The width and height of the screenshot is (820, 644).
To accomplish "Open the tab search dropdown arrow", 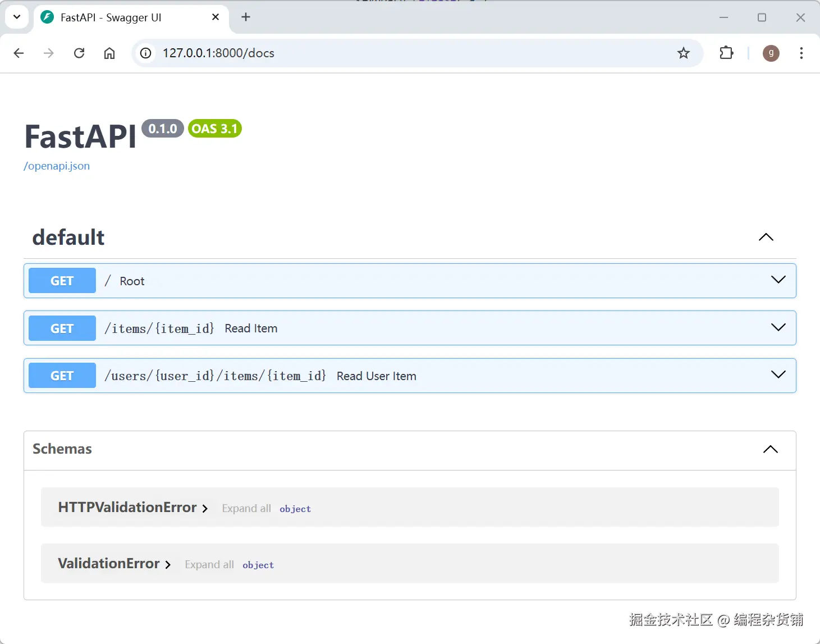I will (x=17, y=17).
